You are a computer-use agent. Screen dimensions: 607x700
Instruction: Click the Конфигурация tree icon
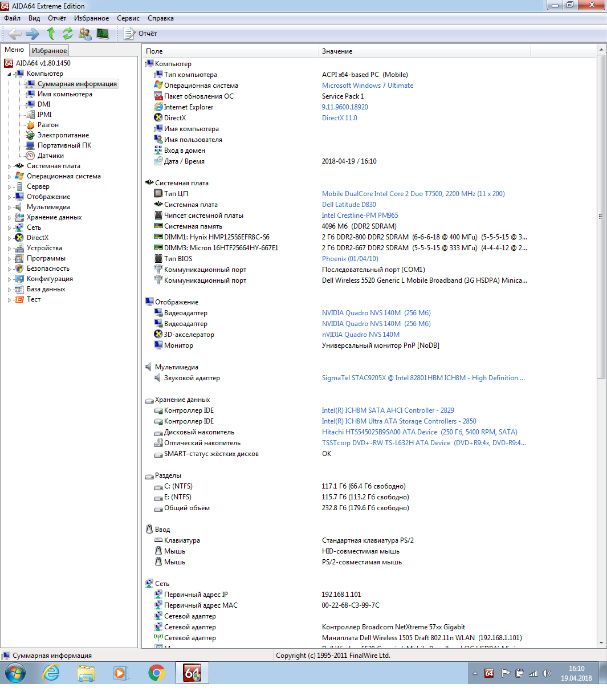[19, 279]
